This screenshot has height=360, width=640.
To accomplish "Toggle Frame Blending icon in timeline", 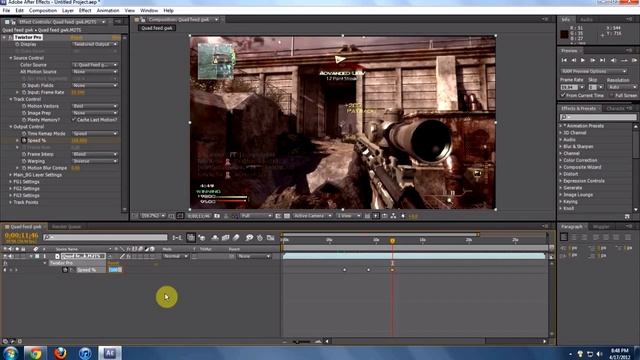I will (225, 238).
